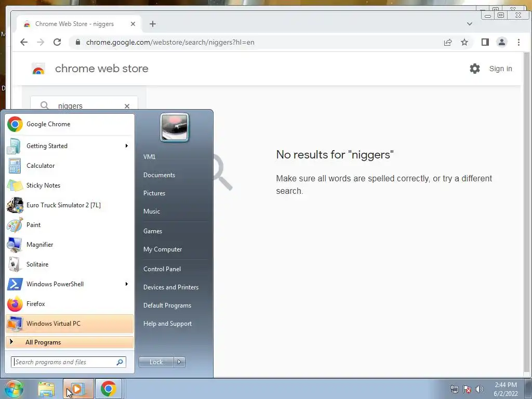This screenshot has width=532, height=399.
Task: Open Music from the Start menu
Action: [x=151, y=211]
